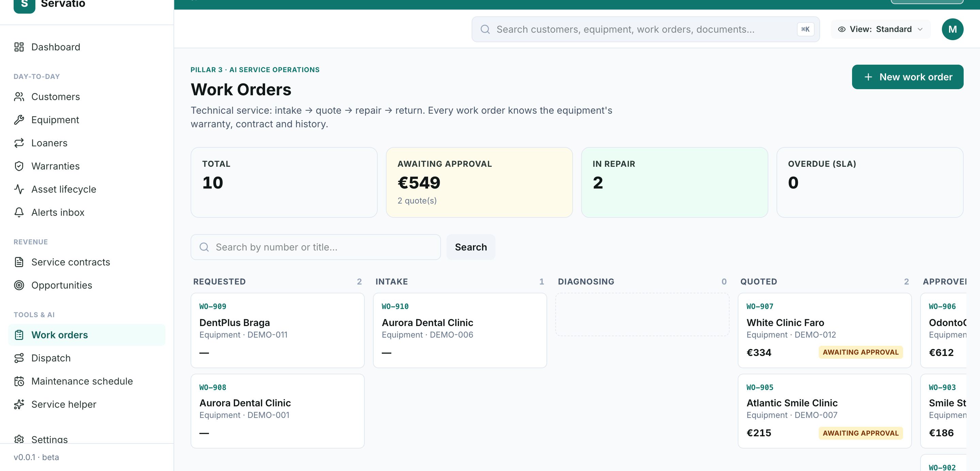980x471 pixels.
Task: Open the Equipment section
Action: point(87,120)
